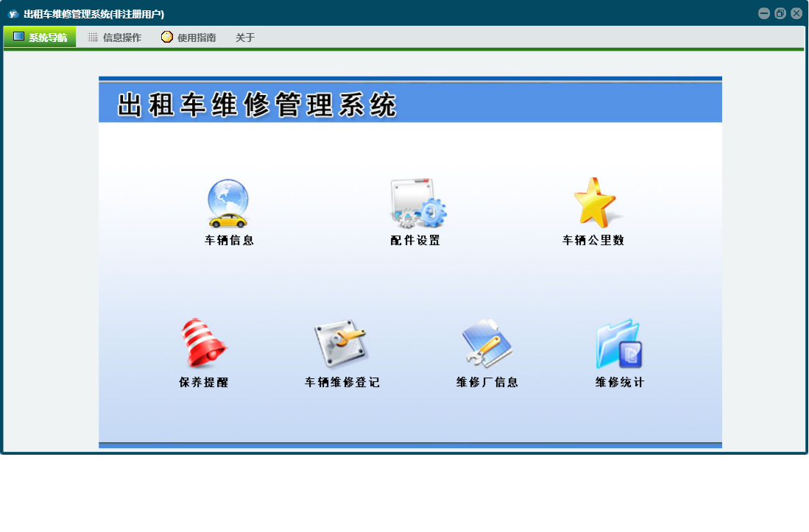Click the app logo icon in title bar
Image resolution: width=809 pixels, height=532 pixels.
13,14
